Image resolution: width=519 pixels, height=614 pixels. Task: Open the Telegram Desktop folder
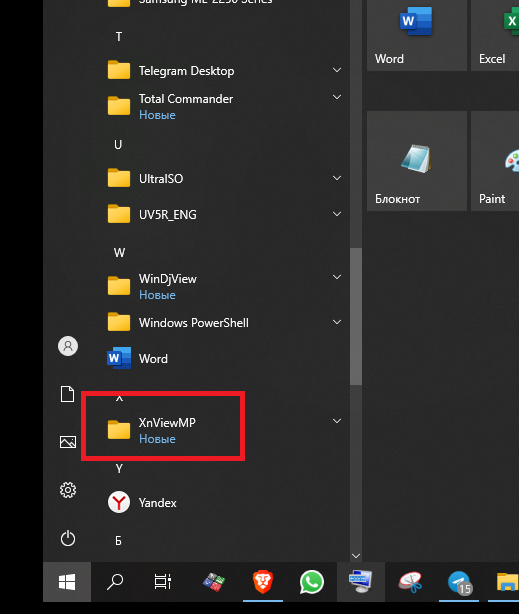click(x=222, y=70)
